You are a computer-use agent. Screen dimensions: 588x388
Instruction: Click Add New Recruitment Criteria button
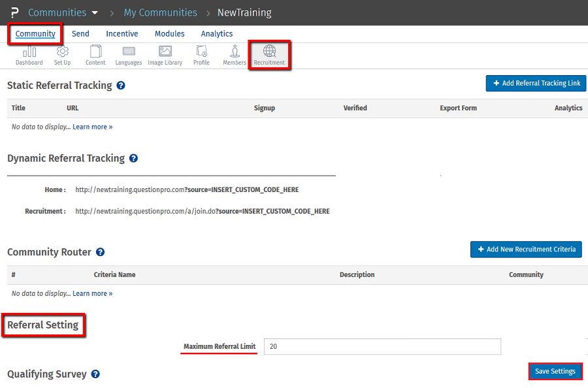tap(526, 250)
